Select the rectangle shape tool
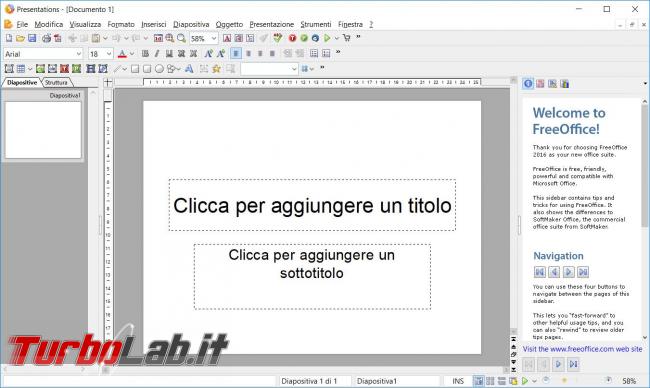 coord(135,69)
